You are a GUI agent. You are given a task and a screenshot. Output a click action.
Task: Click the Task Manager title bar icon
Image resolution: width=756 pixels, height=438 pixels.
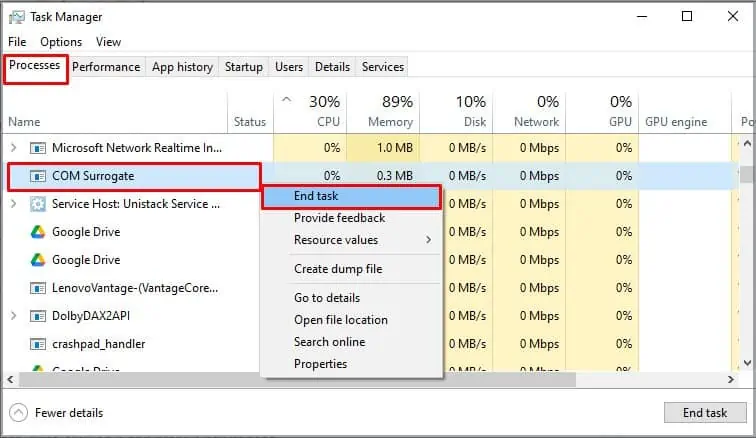[16, 17]
